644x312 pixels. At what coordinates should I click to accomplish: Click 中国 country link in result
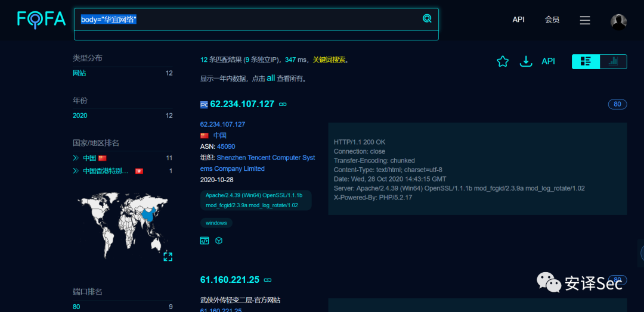coord(219,136)
